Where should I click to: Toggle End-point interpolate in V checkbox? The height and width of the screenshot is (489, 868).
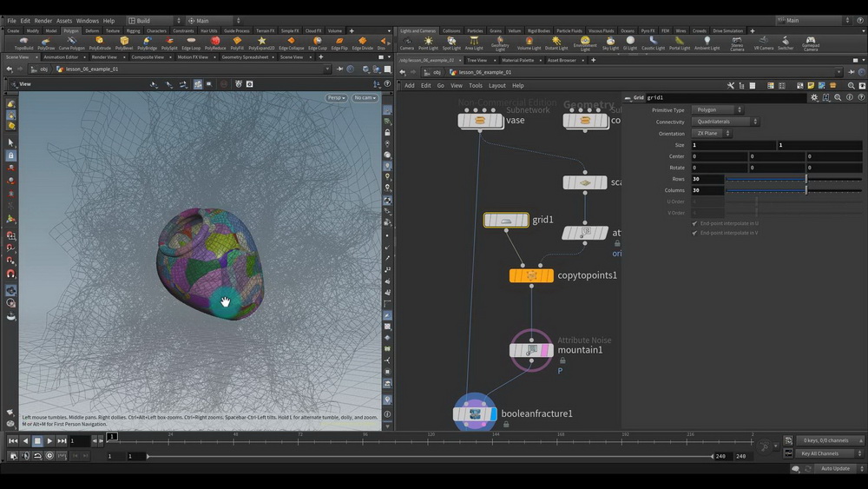(x=694, y=233)
